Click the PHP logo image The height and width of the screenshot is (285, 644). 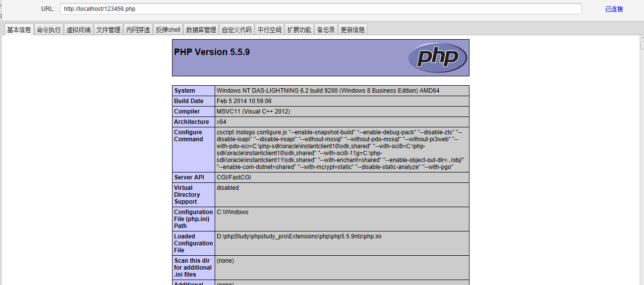click(x=437, y=57)
